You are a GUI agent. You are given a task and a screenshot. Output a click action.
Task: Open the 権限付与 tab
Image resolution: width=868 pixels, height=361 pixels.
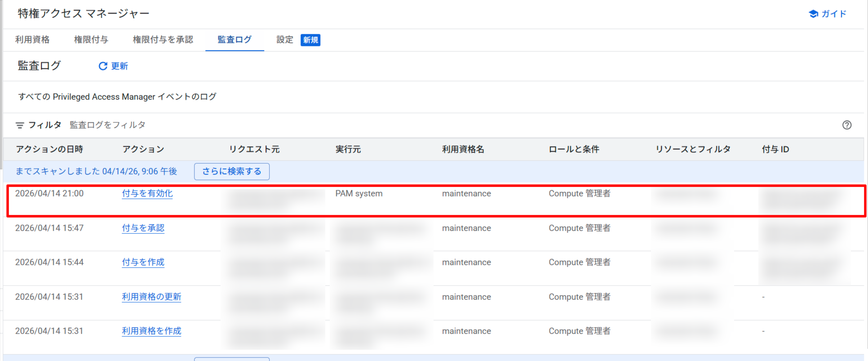[91, 40]
